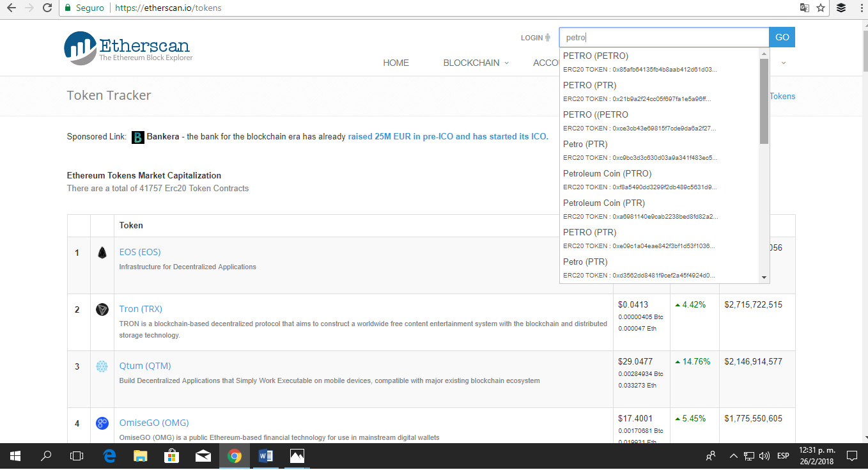Viewport: 868px width, 470px height.
Task: Open the network icon in the tray
Action: tap(749, 456)
